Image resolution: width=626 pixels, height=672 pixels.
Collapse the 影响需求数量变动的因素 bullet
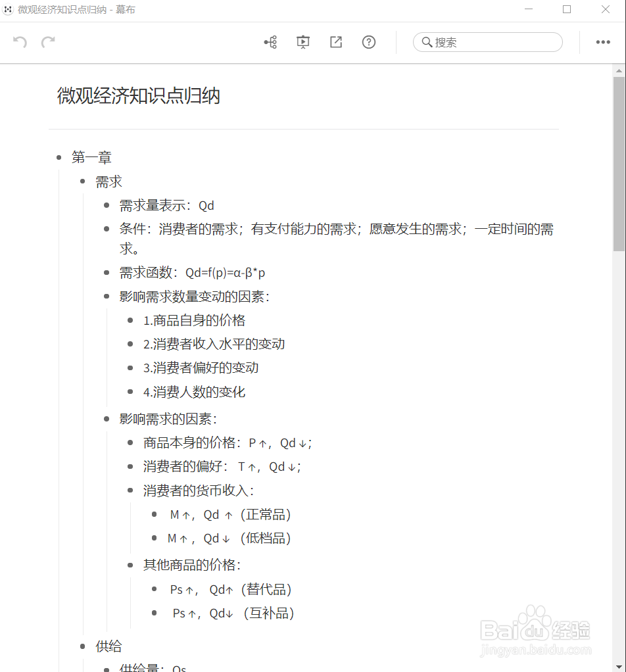pos(107,297)
